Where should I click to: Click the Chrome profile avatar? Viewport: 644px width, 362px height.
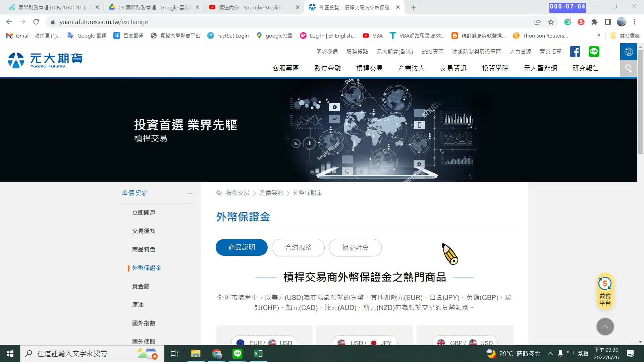pyautogui.click(x=621, y=22)
